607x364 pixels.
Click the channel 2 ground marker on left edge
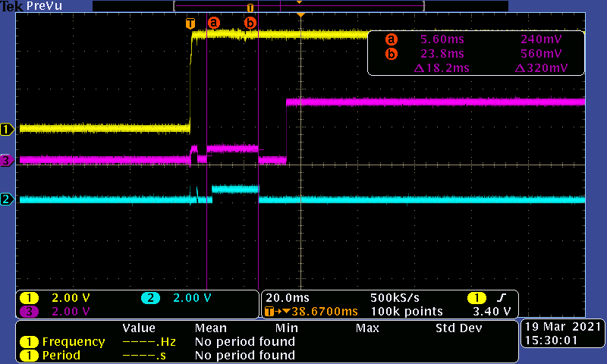click(x=7, y=199)
